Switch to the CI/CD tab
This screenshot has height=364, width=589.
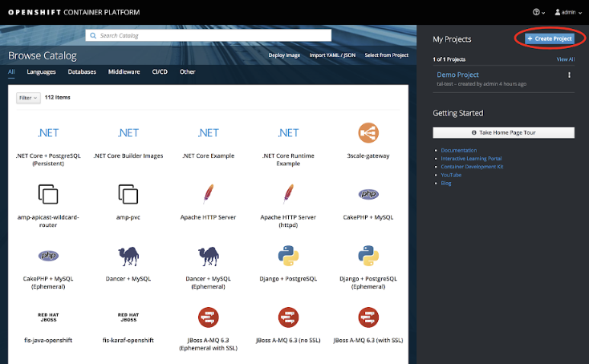(x=160, y=71)
